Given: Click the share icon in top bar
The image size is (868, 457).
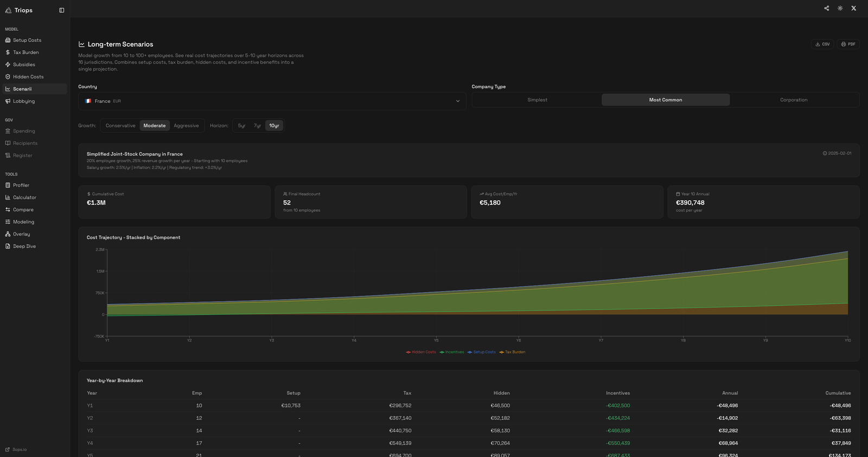Looking at the screenshot, I should [826, 8].
